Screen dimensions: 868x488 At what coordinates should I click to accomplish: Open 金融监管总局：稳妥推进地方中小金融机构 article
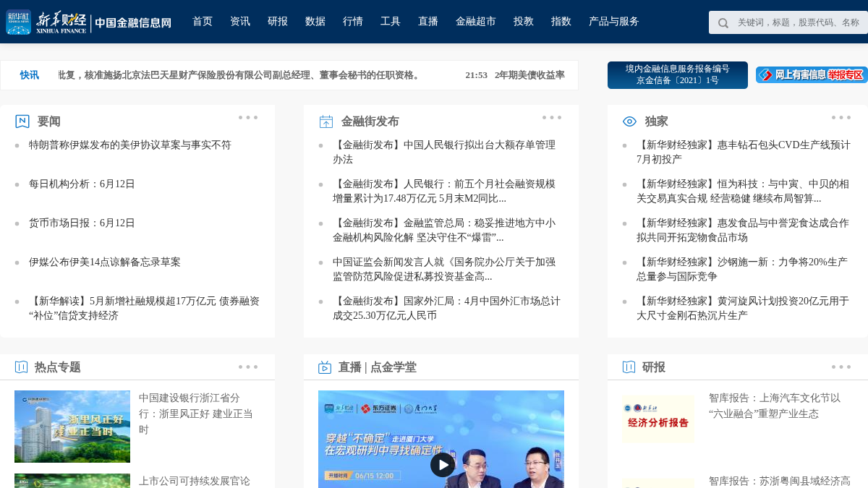(445, 231)
